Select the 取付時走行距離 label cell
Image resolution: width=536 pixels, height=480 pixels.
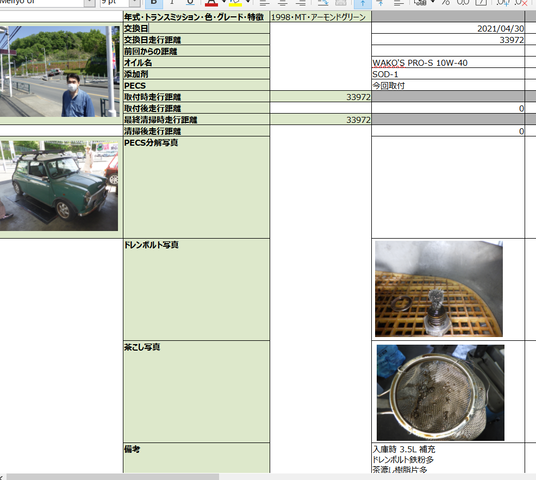click(197, 97)
